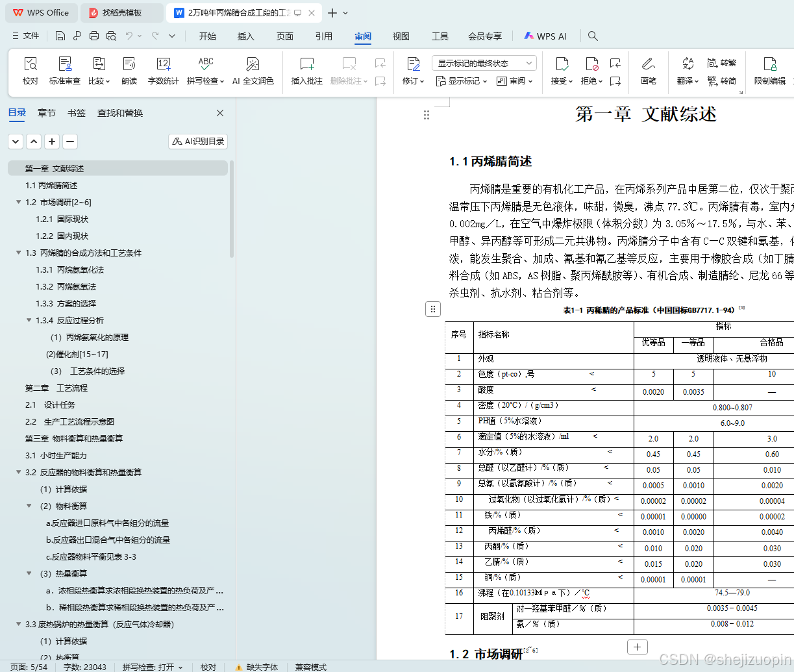794x672 pixels.
Task: Switch to the 开始 ribbon tab
Action: click(208, 36)
